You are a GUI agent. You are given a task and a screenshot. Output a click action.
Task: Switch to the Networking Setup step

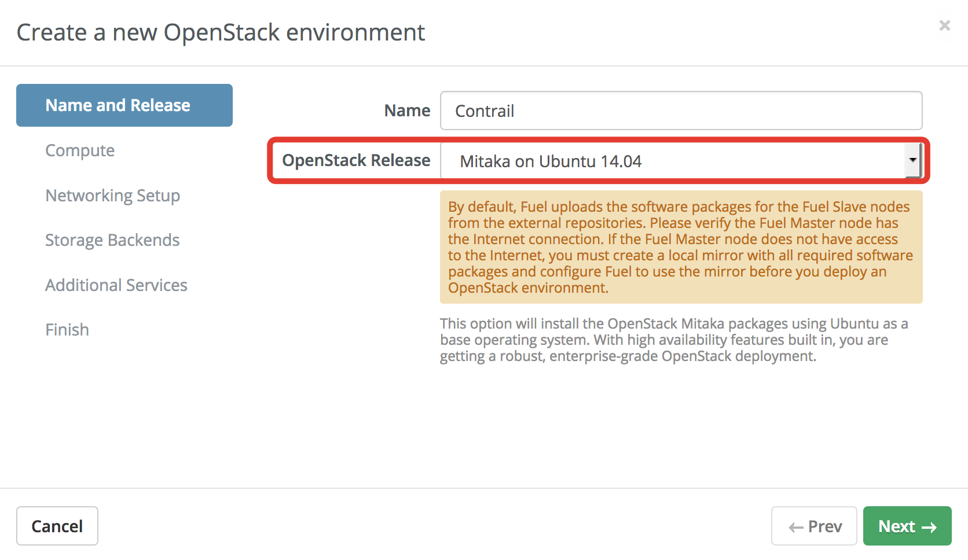113,196
